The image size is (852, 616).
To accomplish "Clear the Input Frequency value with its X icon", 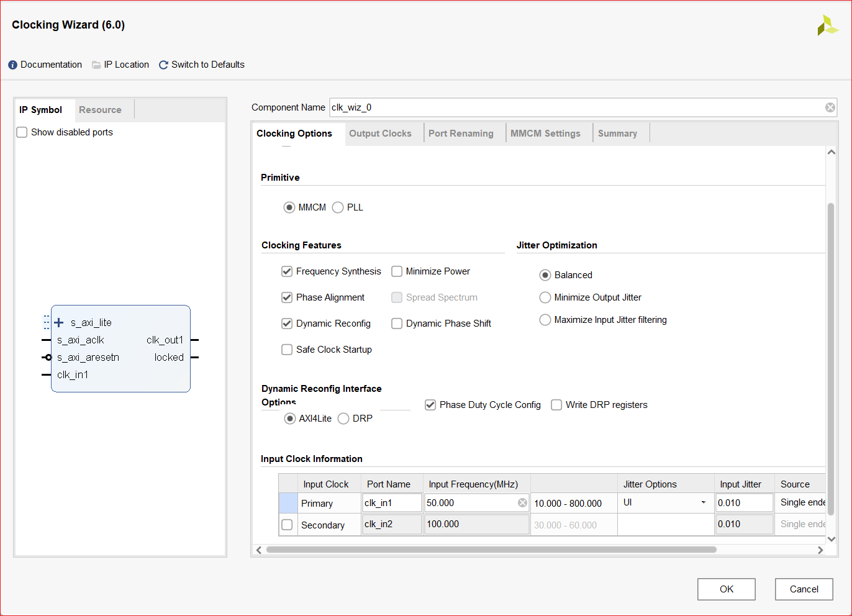I will point(522,503).
